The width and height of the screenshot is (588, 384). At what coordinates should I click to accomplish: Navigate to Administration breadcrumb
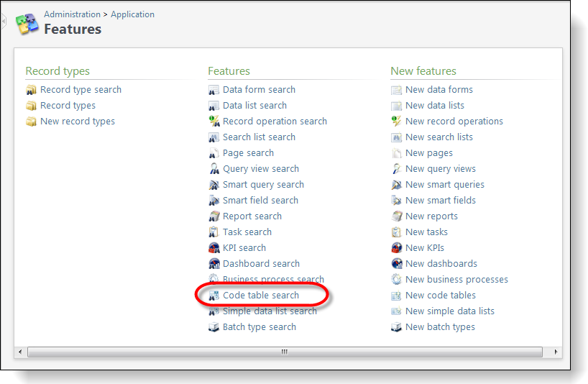(x=72, y=14)
